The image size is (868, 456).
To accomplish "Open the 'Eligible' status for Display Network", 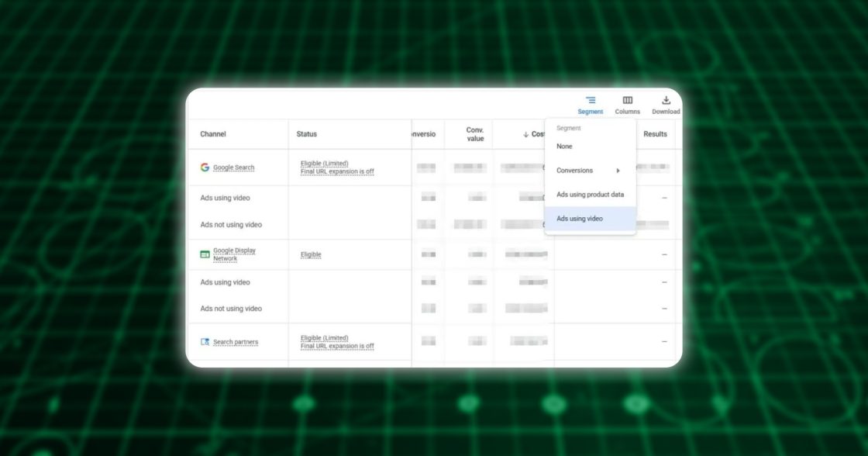I will pyautogui.click(x=310, y=254).
